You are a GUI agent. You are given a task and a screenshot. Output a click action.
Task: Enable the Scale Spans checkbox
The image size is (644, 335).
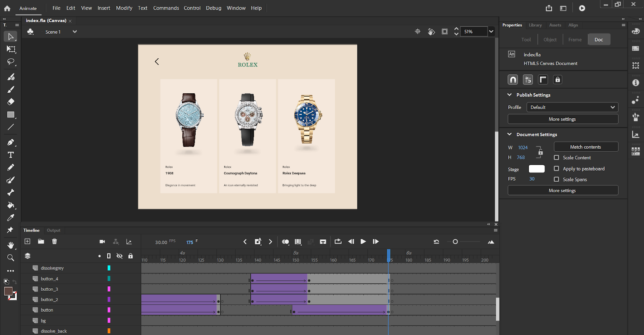coord(556,179)
